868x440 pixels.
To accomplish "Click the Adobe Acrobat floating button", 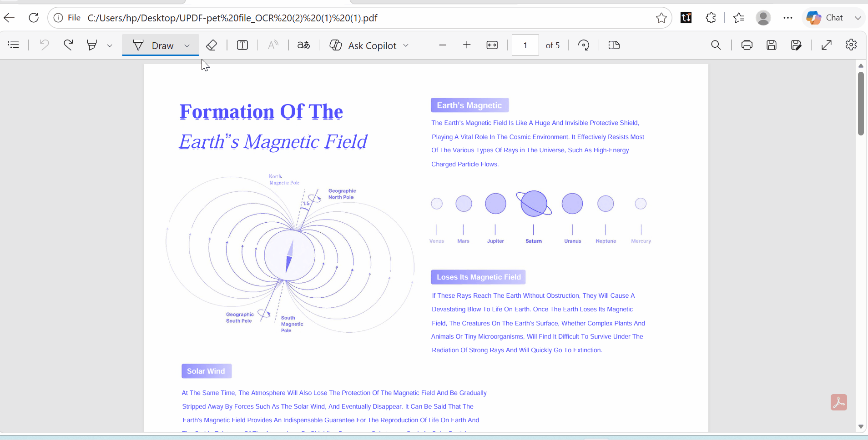I will pos(839,402).
